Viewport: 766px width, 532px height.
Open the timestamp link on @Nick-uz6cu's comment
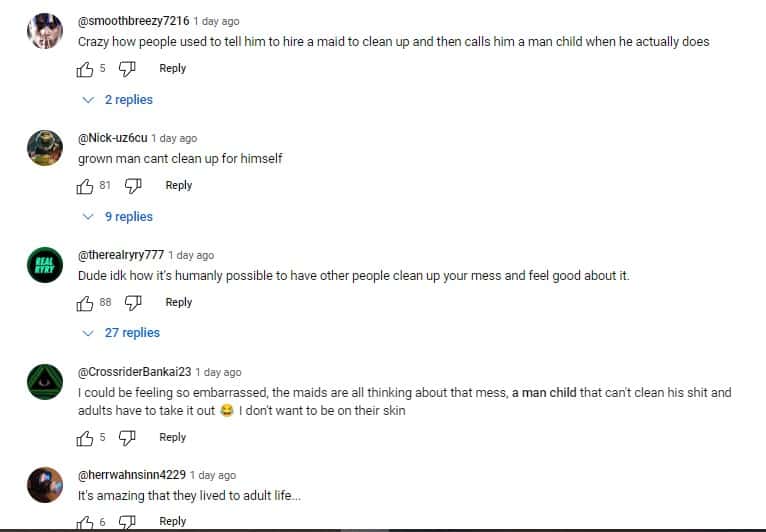[x=174, y=139]
